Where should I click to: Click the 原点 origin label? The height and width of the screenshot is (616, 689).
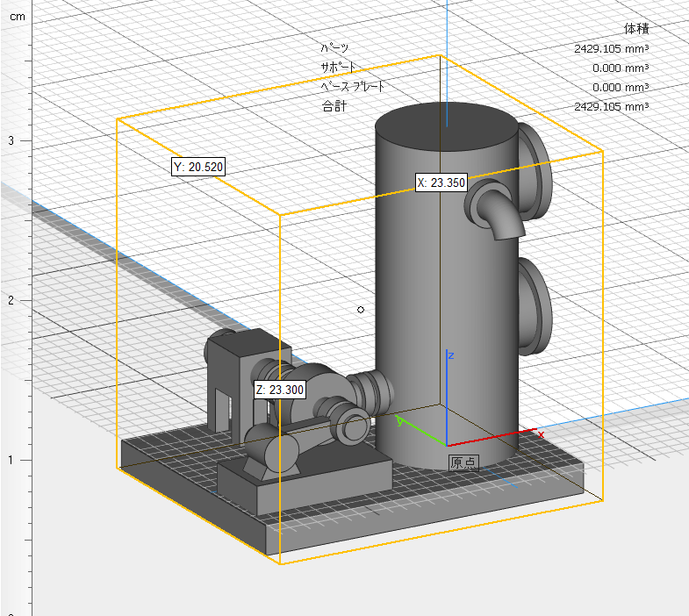[463, 462]
